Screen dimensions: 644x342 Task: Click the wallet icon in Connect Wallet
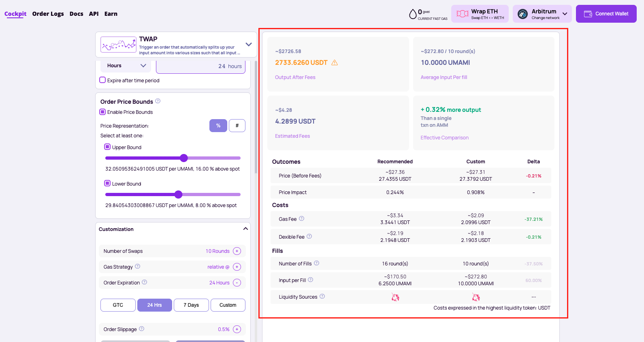coord(588,14)
